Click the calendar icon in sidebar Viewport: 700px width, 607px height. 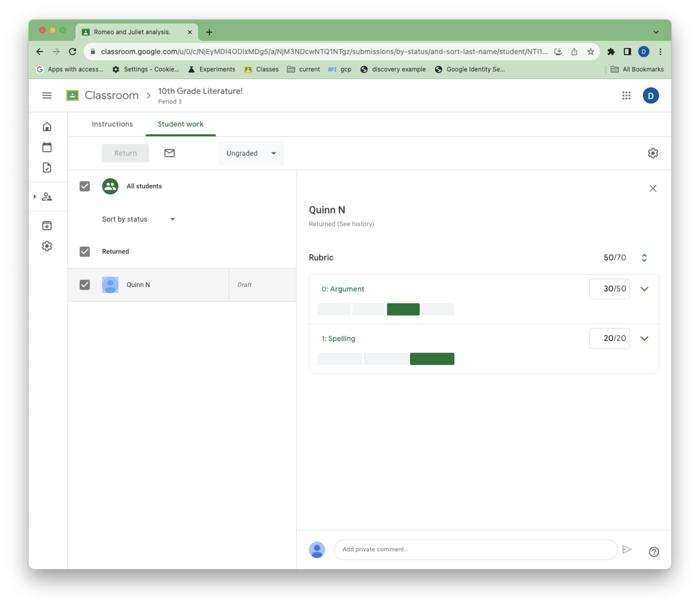48,147
